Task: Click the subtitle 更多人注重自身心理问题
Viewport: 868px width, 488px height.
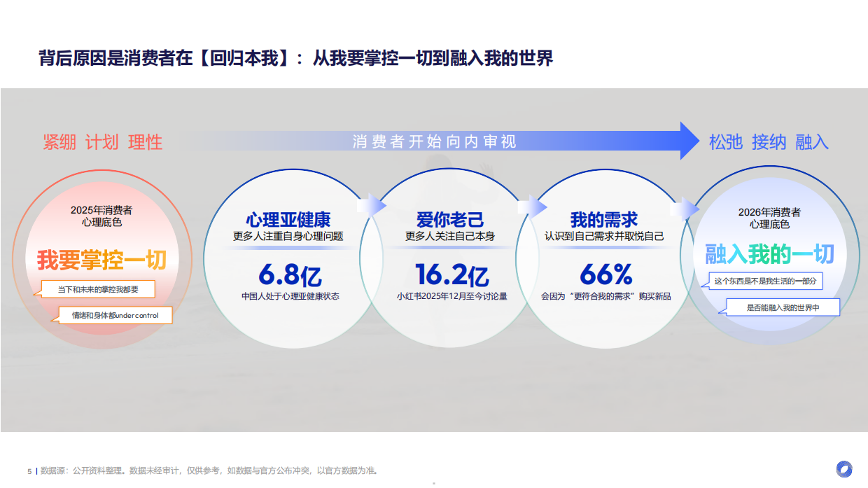Action: 288,237
